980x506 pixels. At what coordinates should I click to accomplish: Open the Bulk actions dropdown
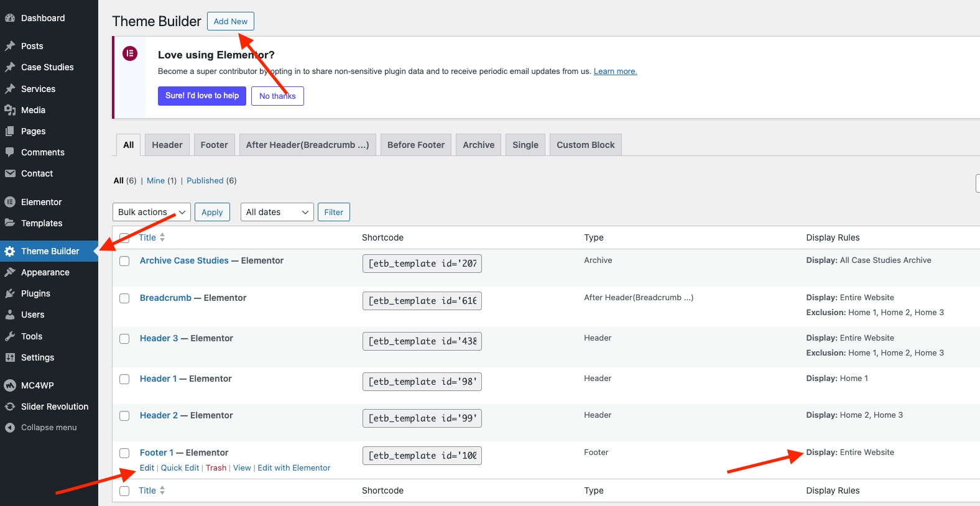pyautogui.click(x=152, y=212)
